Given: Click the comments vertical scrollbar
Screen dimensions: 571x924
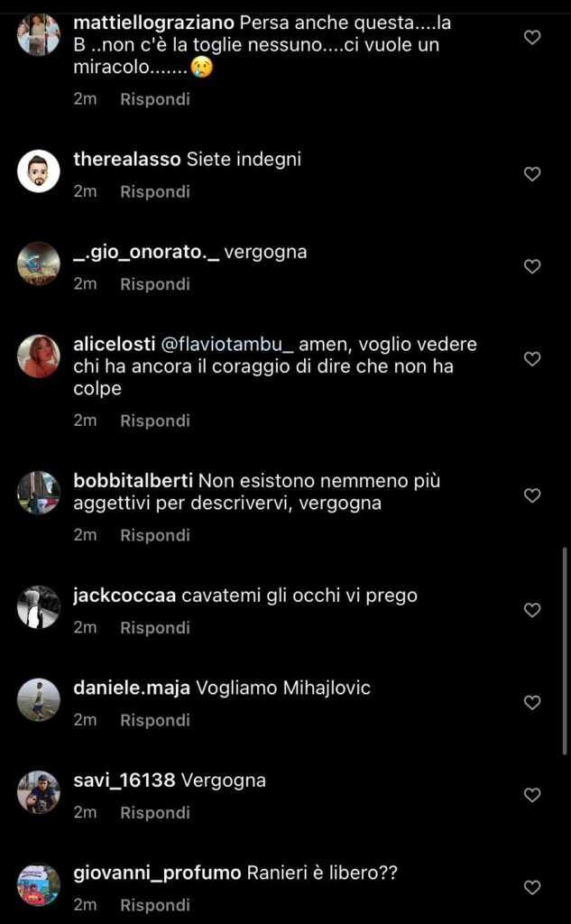Looking at the screenshot, I should pyautogui.click(x=565, y=651).
